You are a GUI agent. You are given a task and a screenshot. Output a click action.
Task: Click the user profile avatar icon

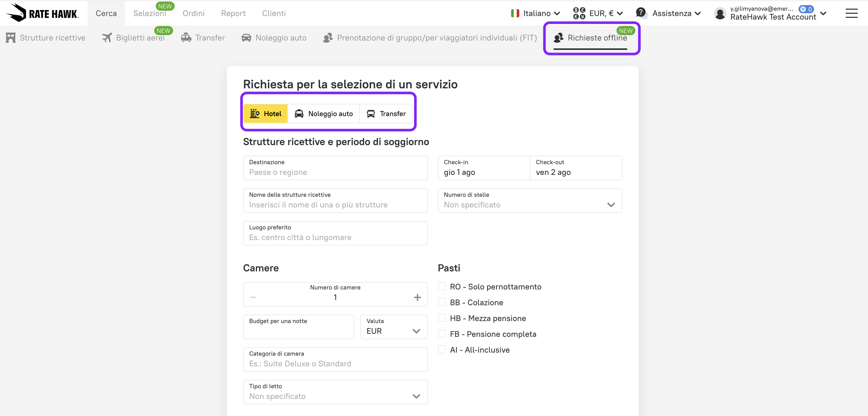pos(720,13)
